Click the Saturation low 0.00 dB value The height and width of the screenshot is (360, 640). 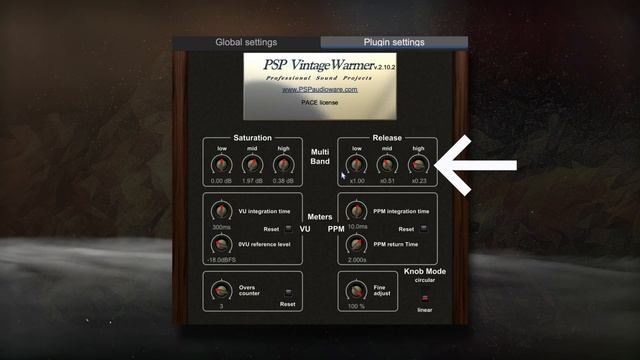(x=222, y=181)
